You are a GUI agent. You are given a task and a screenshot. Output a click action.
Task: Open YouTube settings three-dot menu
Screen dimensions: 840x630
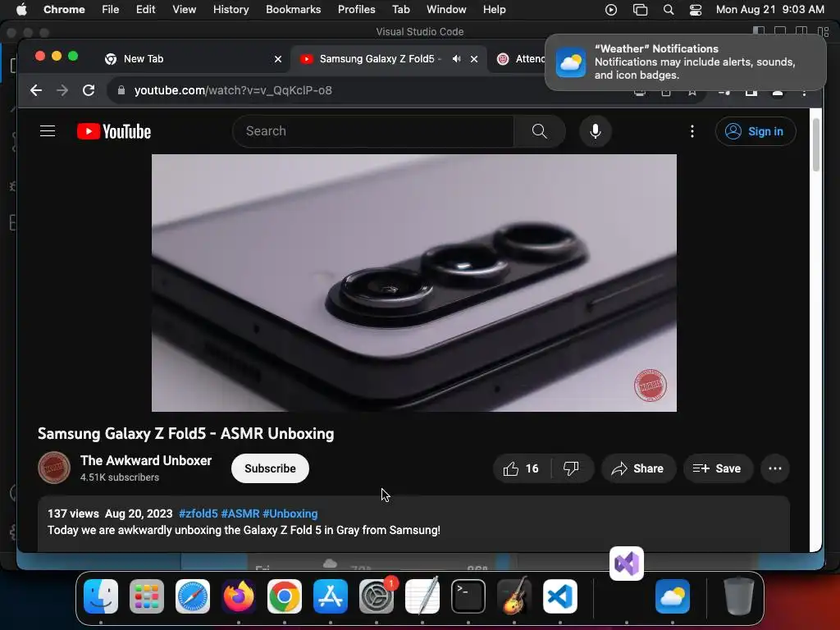[692, 131]
